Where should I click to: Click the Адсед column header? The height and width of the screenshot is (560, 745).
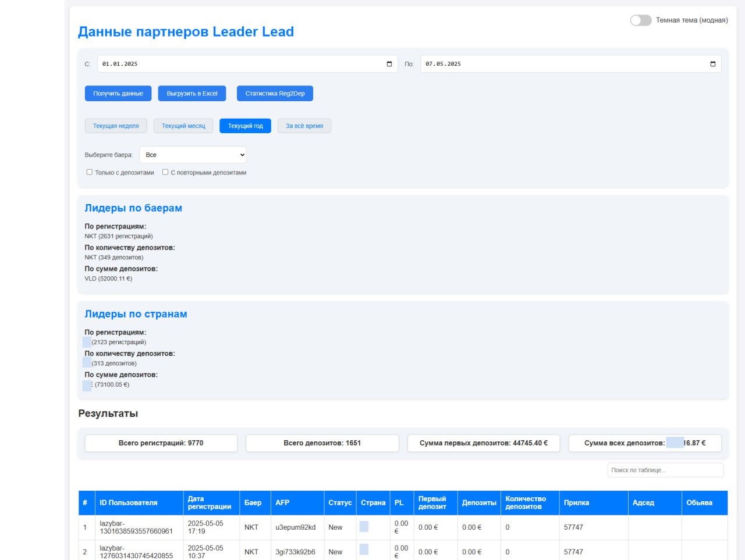[655, 503]
